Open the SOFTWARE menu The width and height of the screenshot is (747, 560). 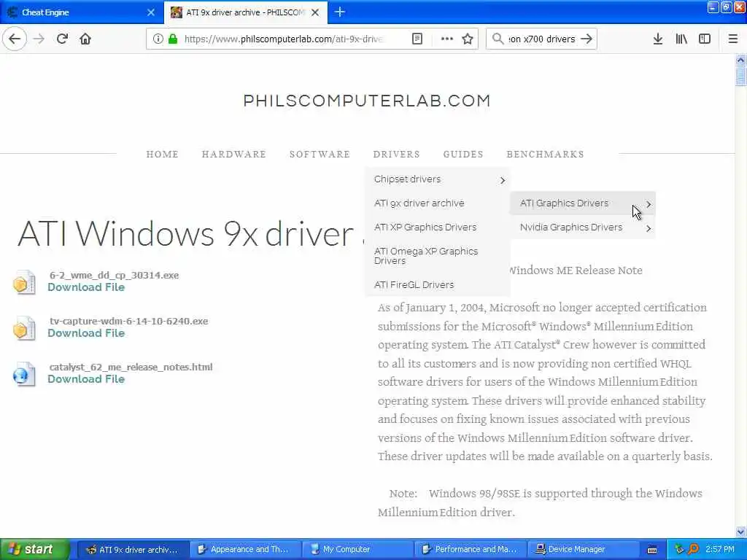tap(320, 154)
